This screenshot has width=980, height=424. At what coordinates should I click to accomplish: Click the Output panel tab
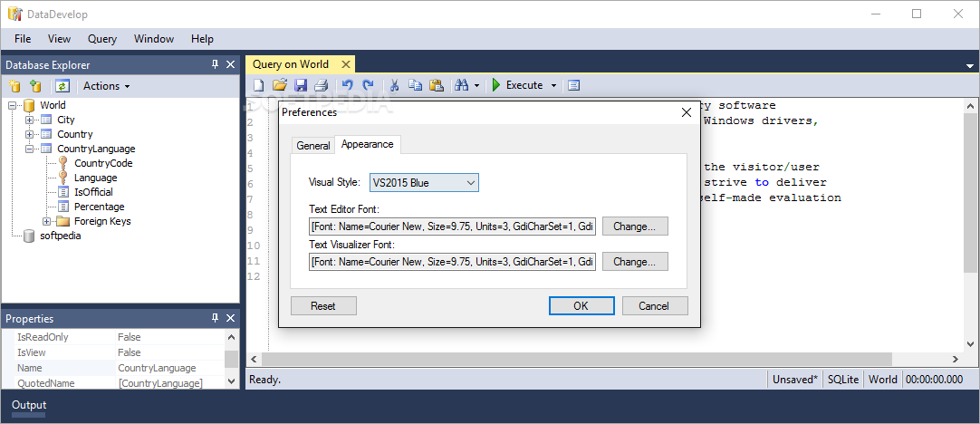point(29,405)
